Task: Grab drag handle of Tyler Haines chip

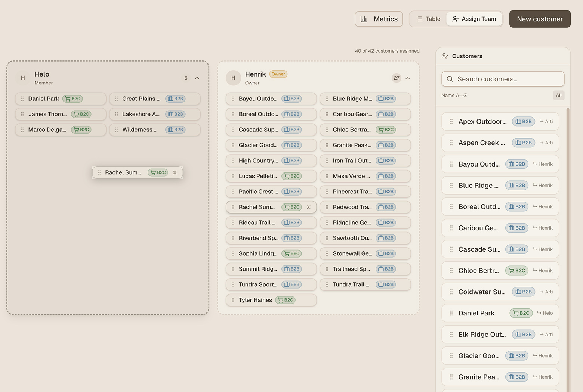Action: (x=233, y=300)
